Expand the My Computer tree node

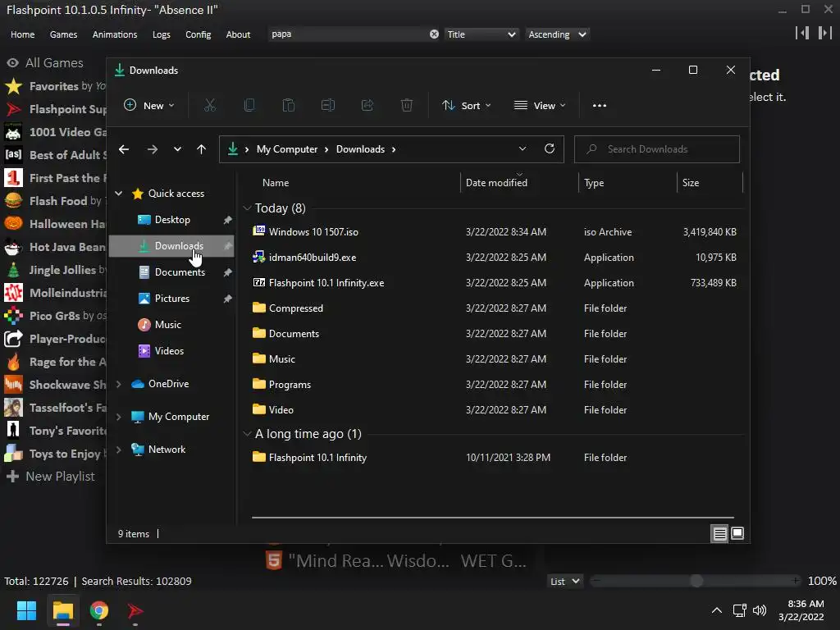click(118, 417)
